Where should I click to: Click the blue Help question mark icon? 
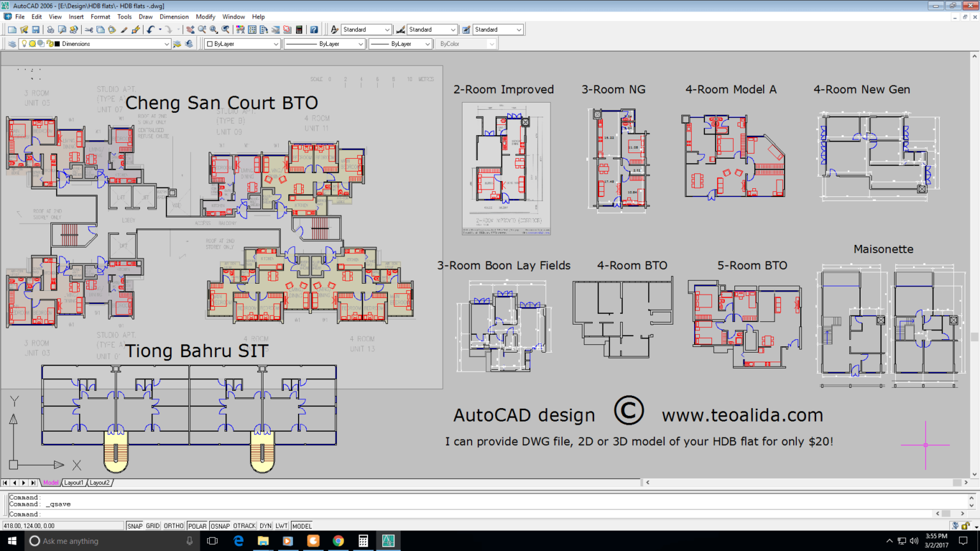tap(314, 29)
